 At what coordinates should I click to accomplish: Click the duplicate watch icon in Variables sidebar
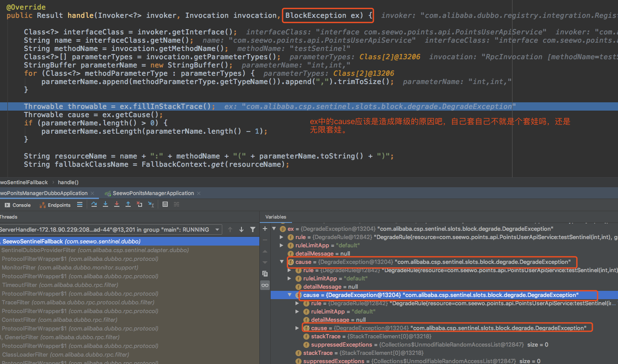tap(265, 273)
